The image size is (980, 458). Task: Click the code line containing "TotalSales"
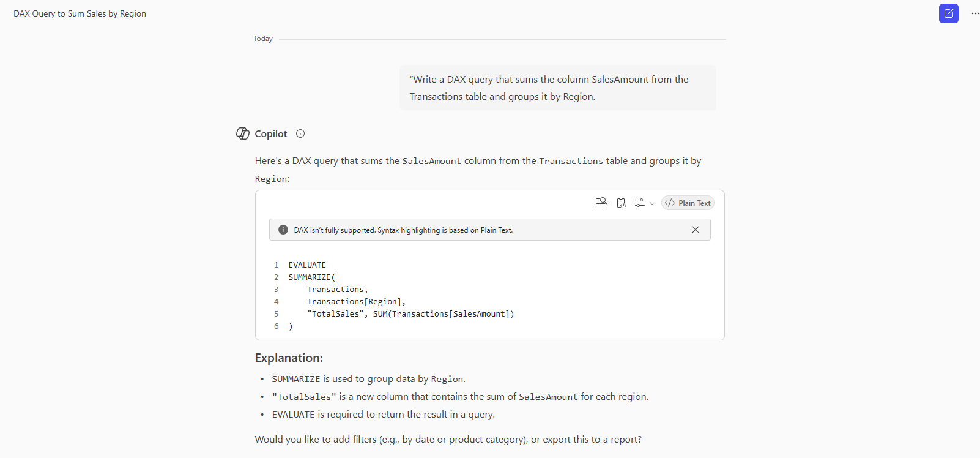point(410,314)
